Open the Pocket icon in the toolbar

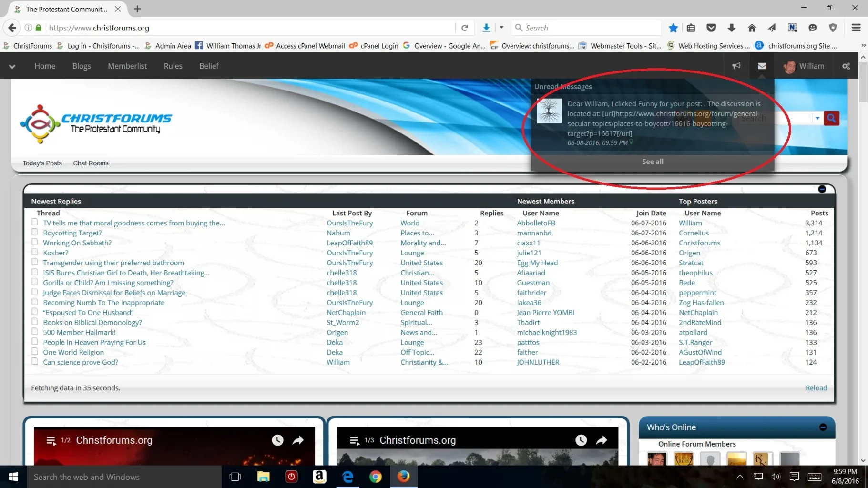(711, 28)
